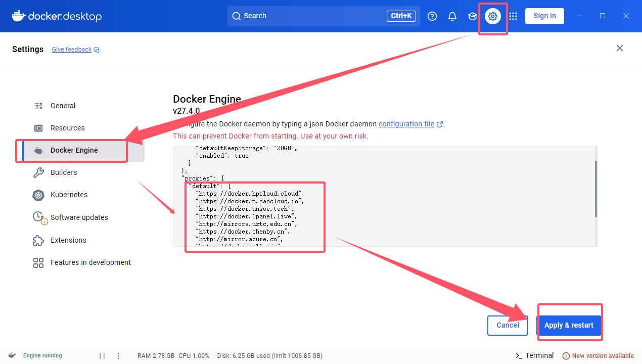Open the apps grid menu icon

[x=513, y=16]
